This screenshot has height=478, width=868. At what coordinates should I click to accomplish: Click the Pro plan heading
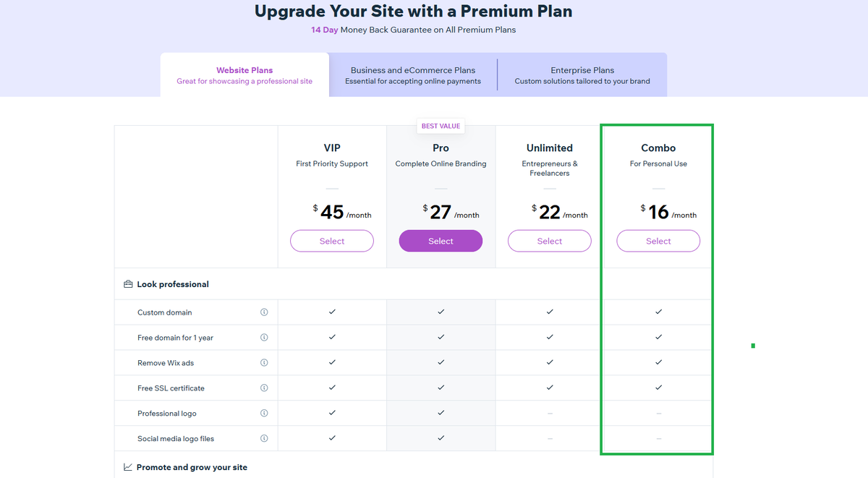click(x=441, y=148)
